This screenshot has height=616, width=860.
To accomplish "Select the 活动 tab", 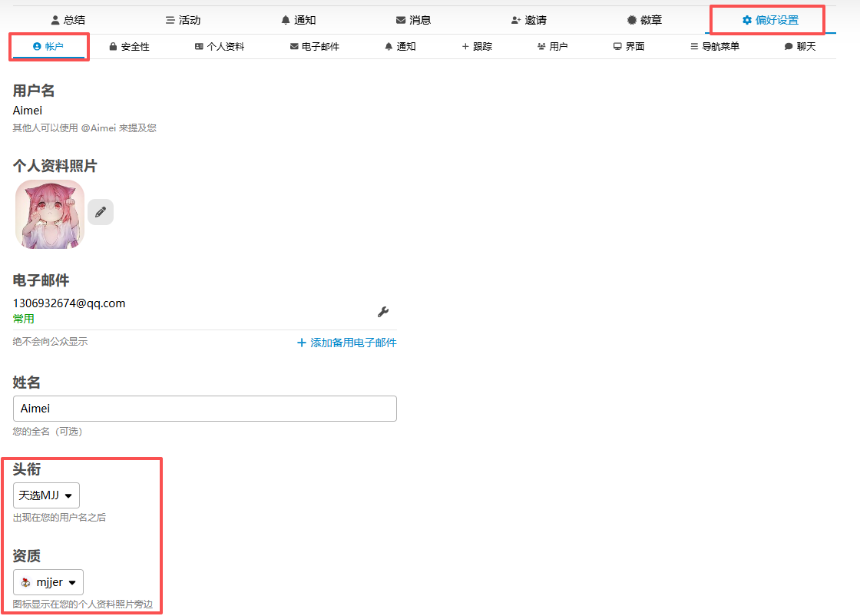I will point(183,20).
